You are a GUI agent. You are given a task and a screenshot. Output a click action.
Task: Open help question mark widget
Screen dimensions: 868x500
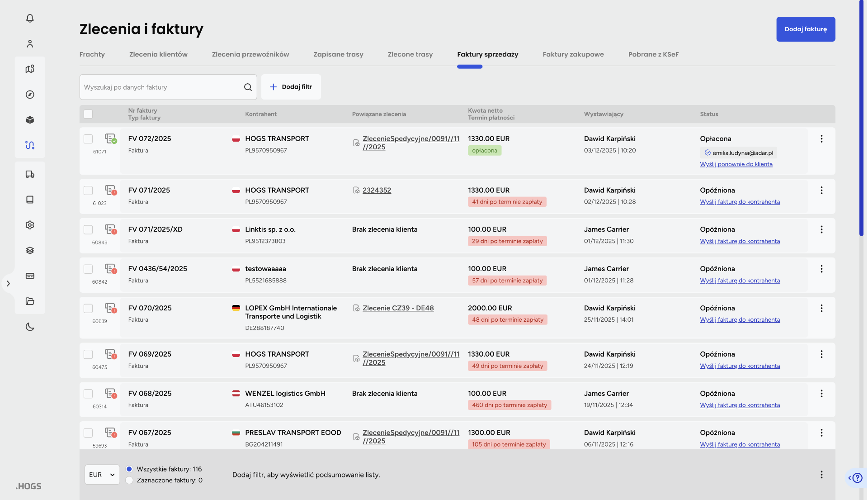tap(857, 478)
